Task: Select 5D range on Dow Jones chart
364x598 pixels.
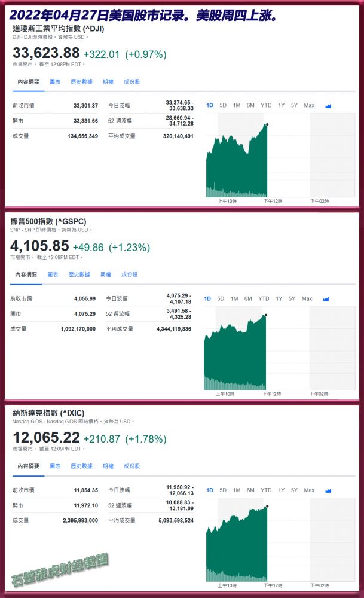Action: pos(223,106)
